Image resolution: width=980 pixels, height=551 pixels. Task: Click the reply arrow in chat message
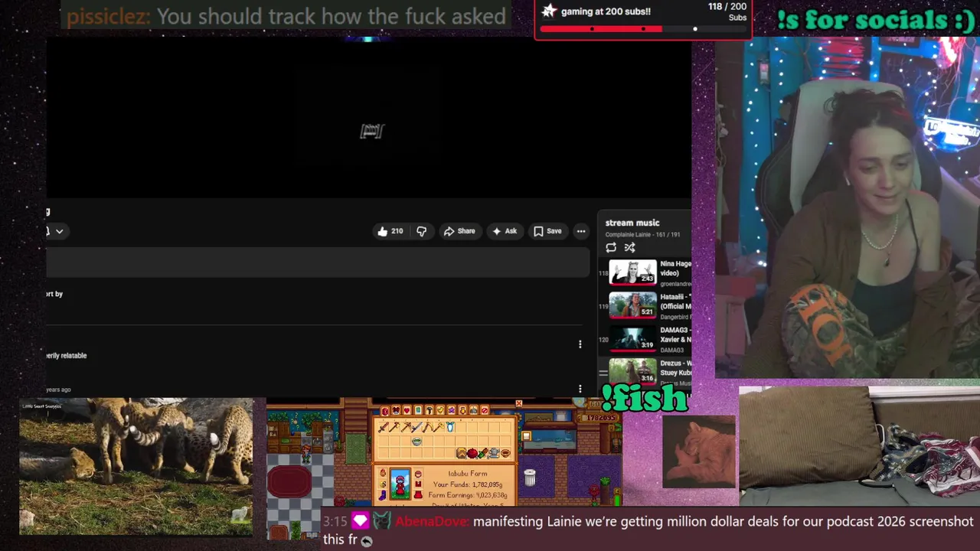(x=367, y=541)
